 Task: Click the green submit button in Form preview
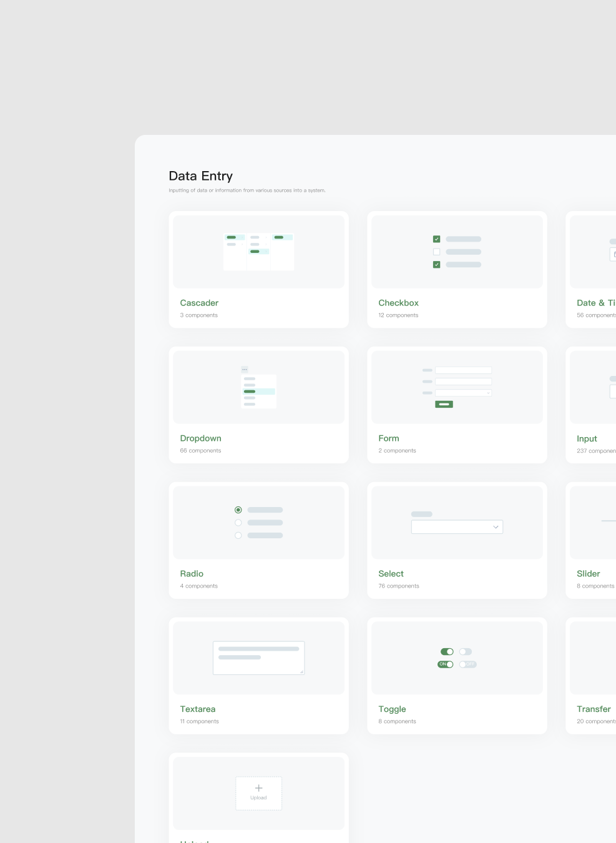444,404
